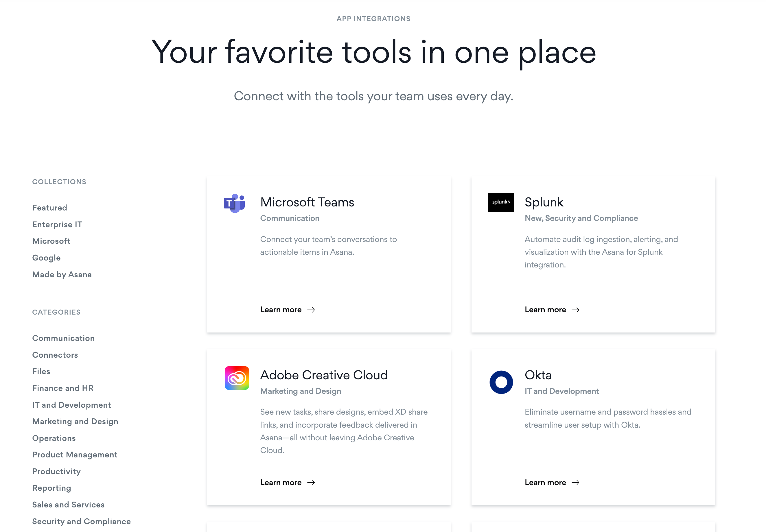Select the Google collection filter
Viewport: 766px width, 532px height.
46,257
